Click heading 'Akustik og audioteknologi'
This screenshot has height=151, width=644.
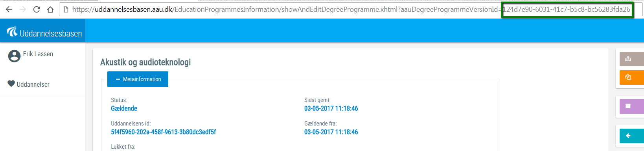(x=145, y=62)
